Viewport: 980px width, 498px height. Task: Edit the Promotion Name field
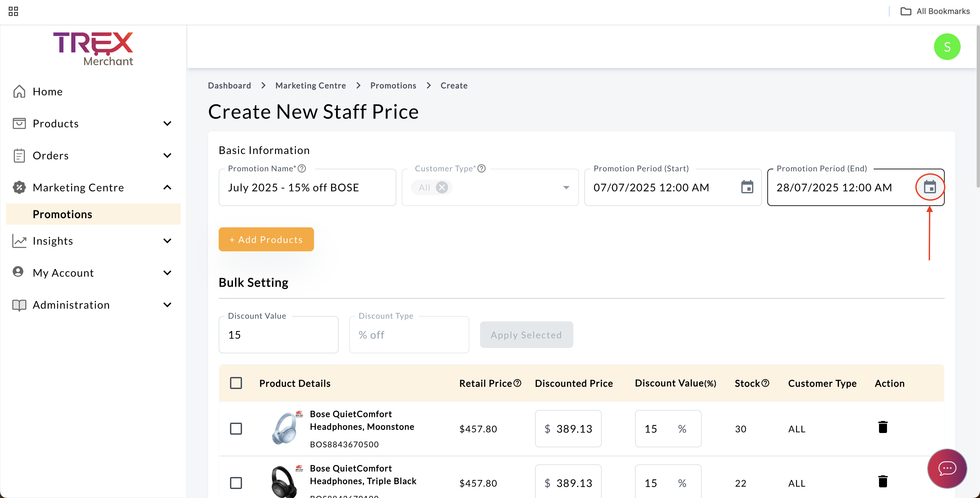[307, 188]
